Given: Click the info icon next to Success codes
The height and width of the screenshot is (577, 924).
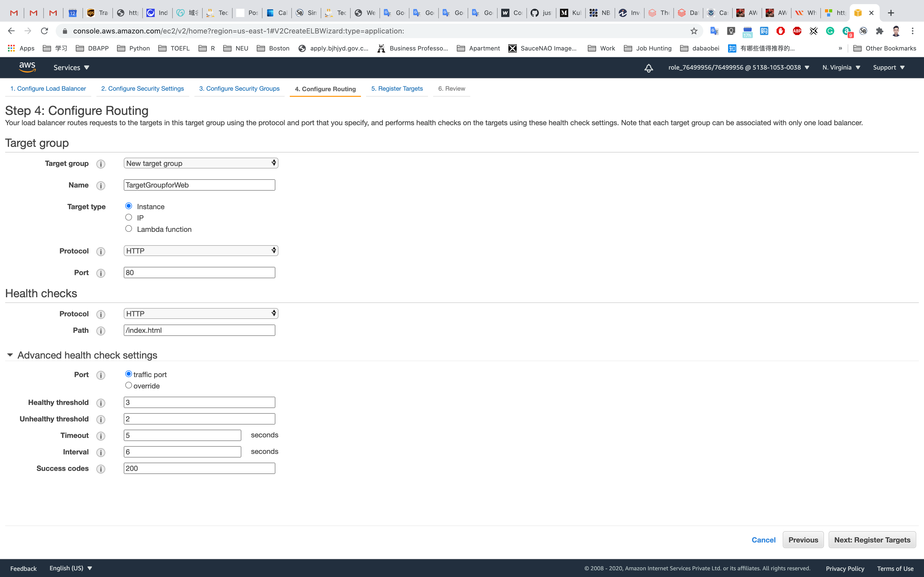Looking at the screenshot, I should [x=101, y=469].
